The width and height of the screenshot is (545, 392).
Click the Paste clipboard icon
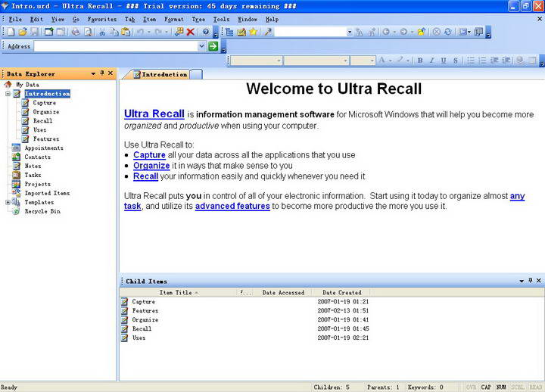126,32
